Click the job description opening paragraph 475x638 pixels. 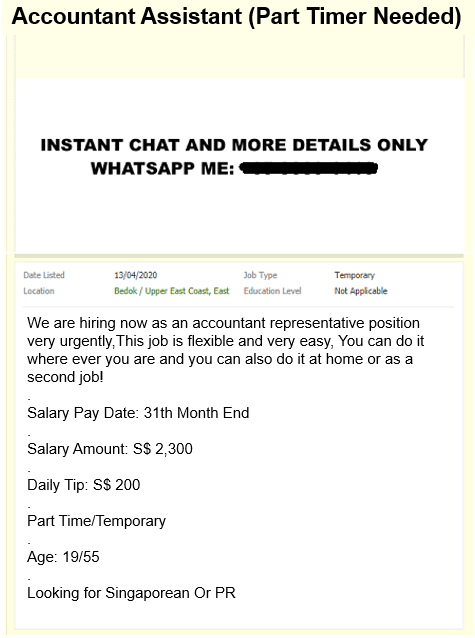click(225, 350)
